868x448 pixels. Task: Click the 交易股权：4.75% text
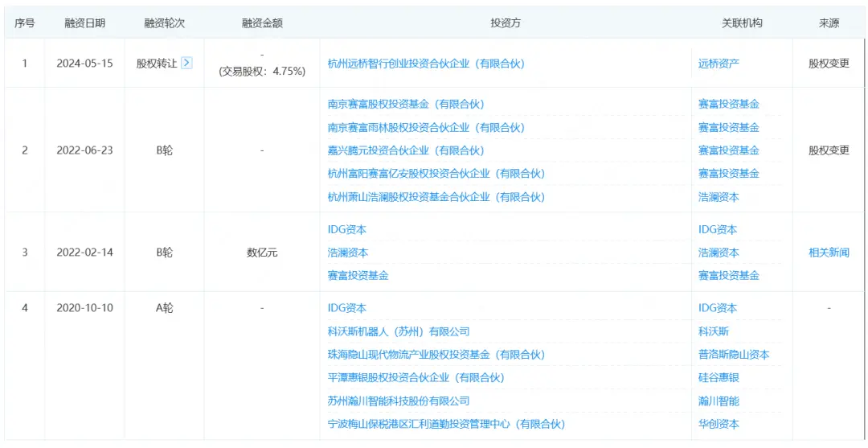[x=262, y=72]
